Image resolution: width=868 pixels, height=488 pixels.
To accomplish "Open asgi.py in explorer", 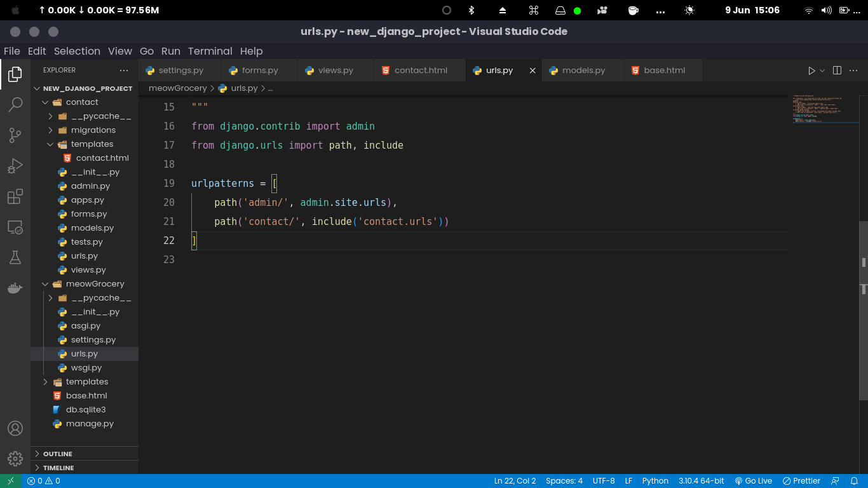I will tap(85, 326).
